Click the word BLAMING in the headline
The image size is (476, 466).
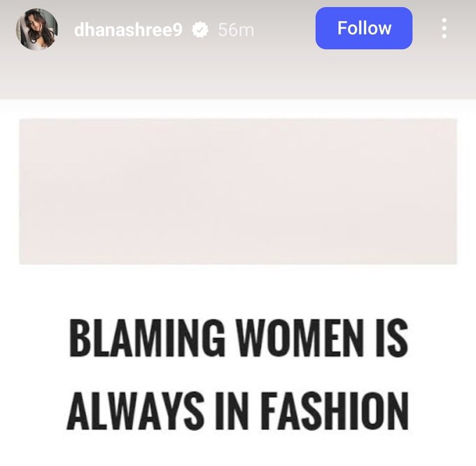click(147, 337)
